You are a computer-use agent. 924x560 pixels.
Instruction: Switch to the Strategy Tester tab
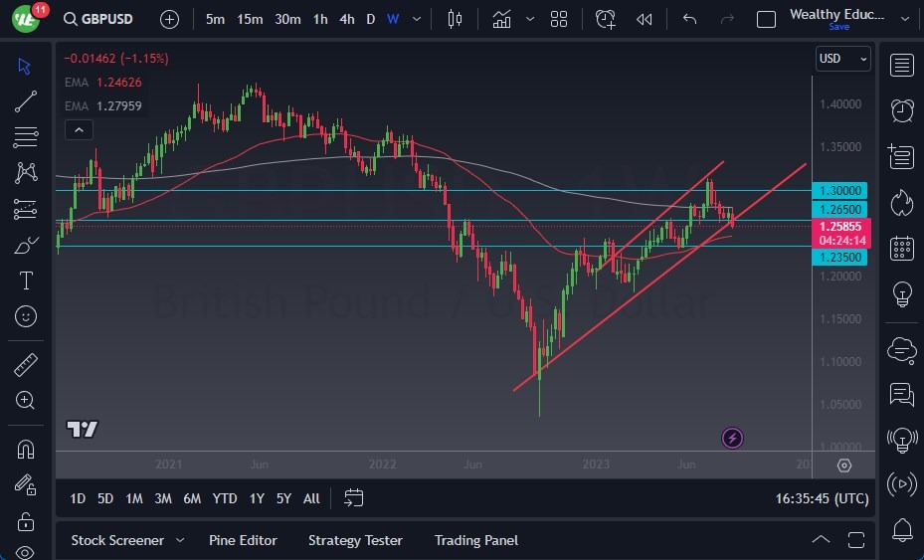355,540
